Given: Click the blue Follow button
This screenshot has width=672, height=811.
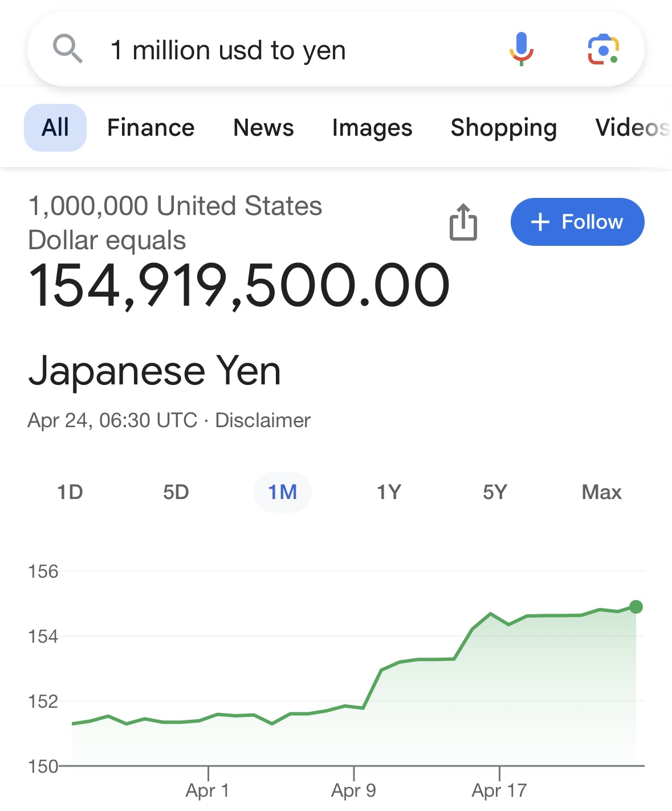Looking at the screenshot, I should pyautogui.click(x=577, y=222).
